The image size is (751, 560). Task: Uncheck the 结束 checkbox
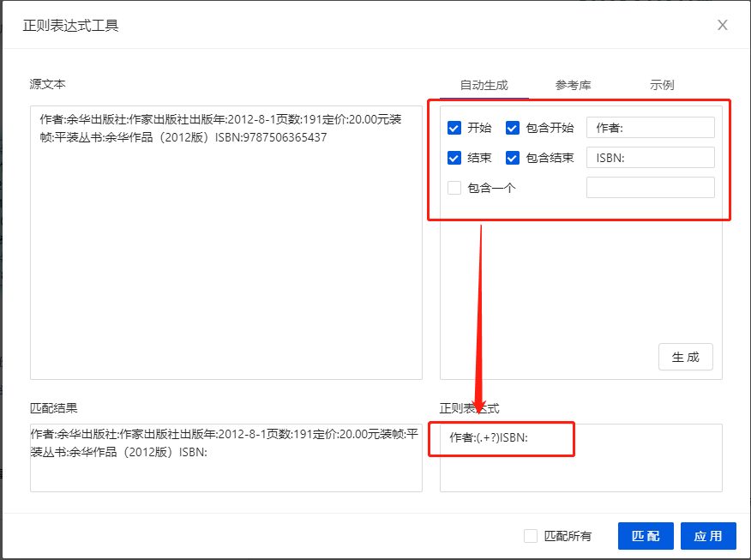pos(454,158)
